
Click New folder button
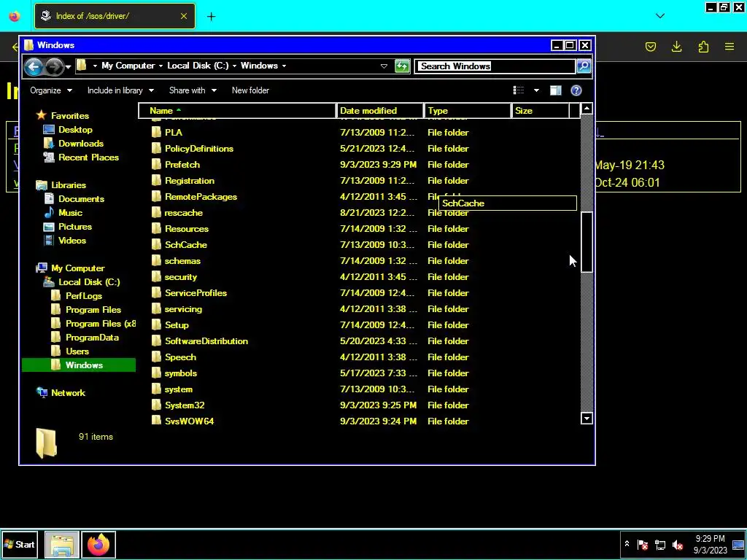pyautogui.click(x=250, y=90)
